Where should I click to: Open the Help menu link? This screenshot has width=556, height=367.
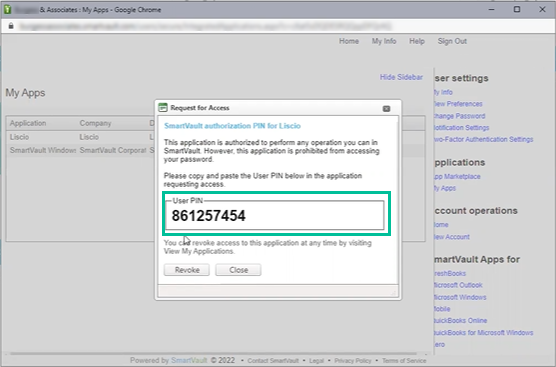(417, 41)
